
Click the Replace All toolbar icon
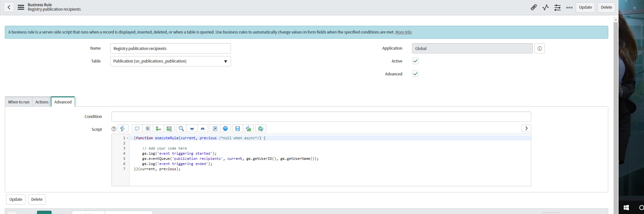point(169,129)
